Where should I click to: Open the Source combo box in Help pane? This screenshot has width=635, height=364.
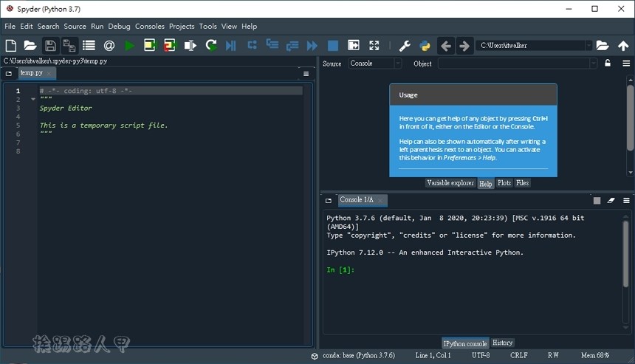pos(374,63)
